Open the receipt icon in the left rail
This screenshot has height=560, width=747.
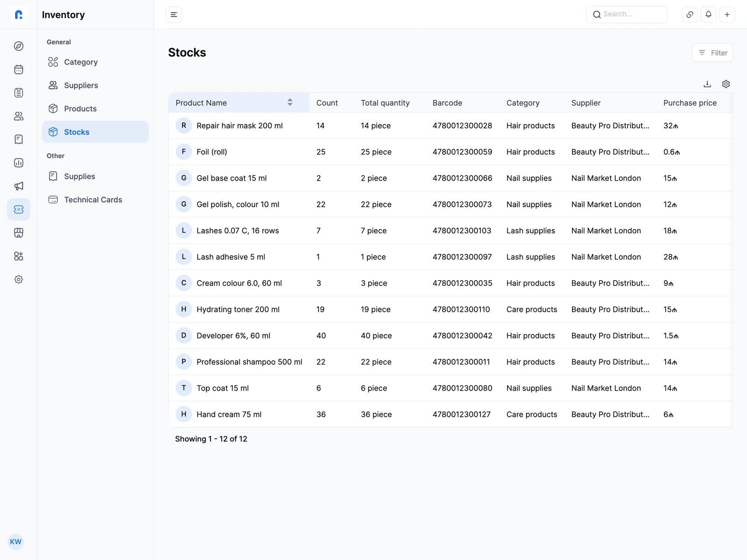(x=19, y=140)
